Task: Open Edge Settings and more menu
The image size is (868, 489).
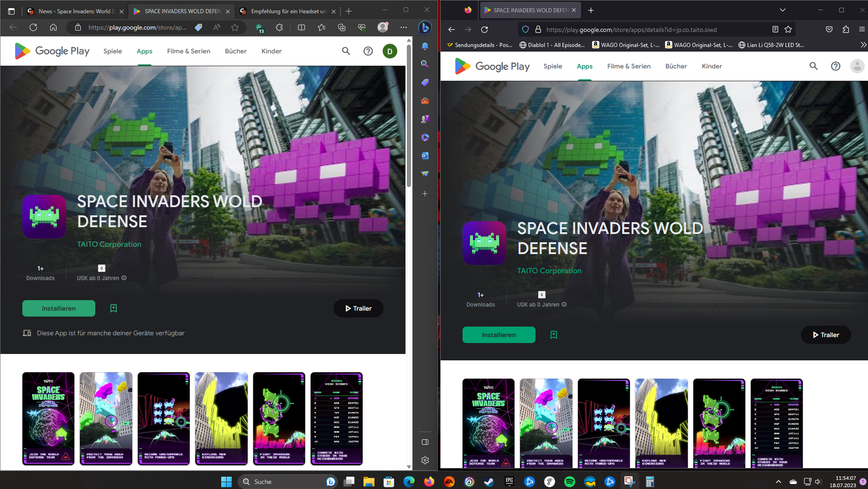Action: pyautogui.click(x=404, y=27)
